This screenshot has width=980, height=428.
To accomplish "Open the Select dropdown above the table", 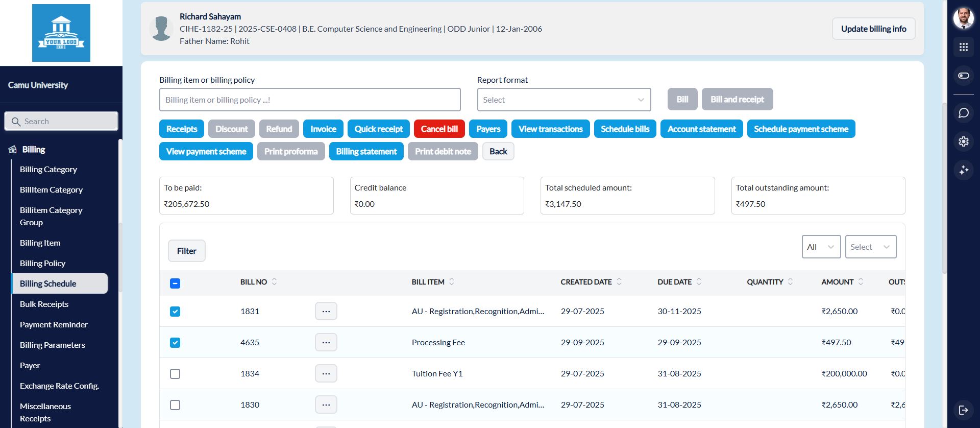I will point(871,247).
